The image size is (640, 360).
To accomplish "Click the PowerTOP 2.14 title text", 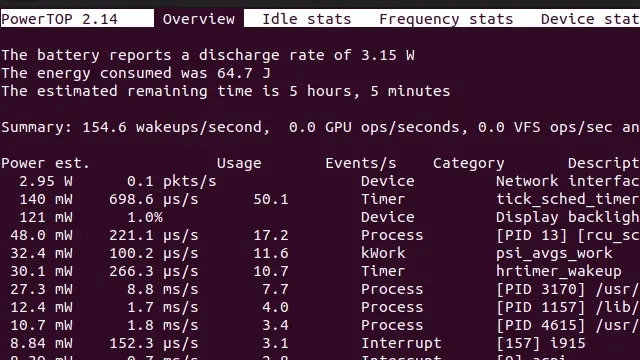I will pyautogui.click(x=60, y=19).
